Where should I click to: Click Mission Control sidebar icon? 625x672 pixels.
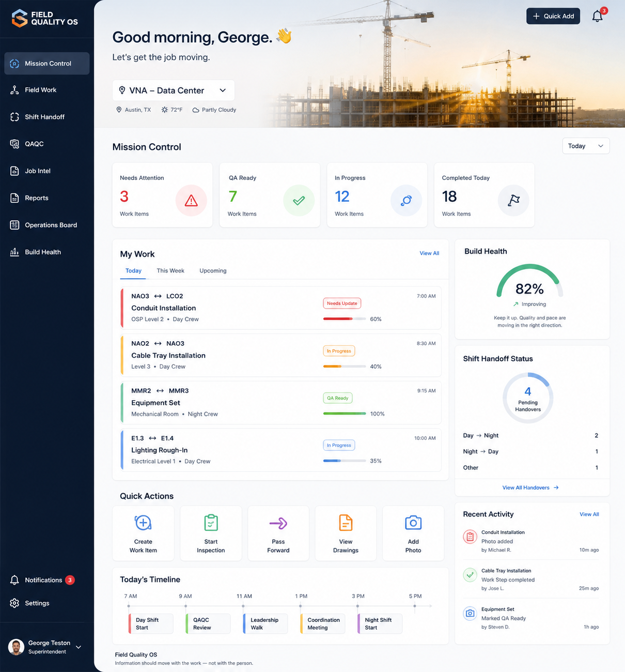click(x=14, y=64)
